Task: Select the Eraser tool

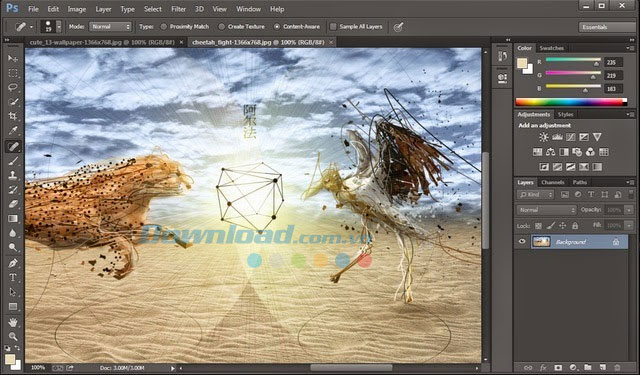Action: [x=13, y=204]
